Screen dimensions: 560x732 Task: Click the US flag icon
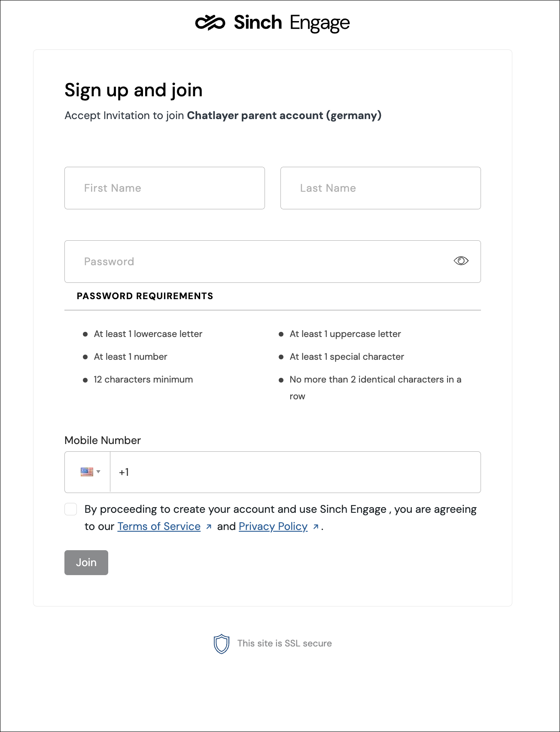tap(88, 472)
